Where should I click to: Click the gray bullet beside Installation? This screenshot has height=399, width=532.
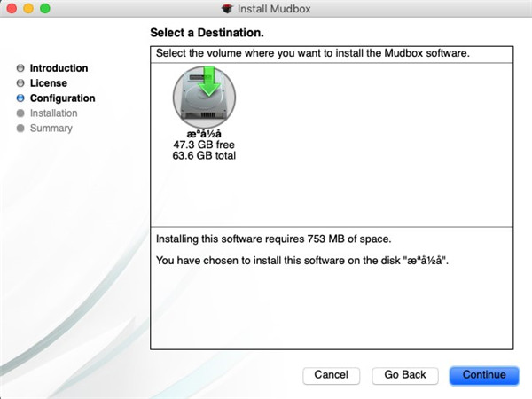pyautogui.click(x=20, y=113)
